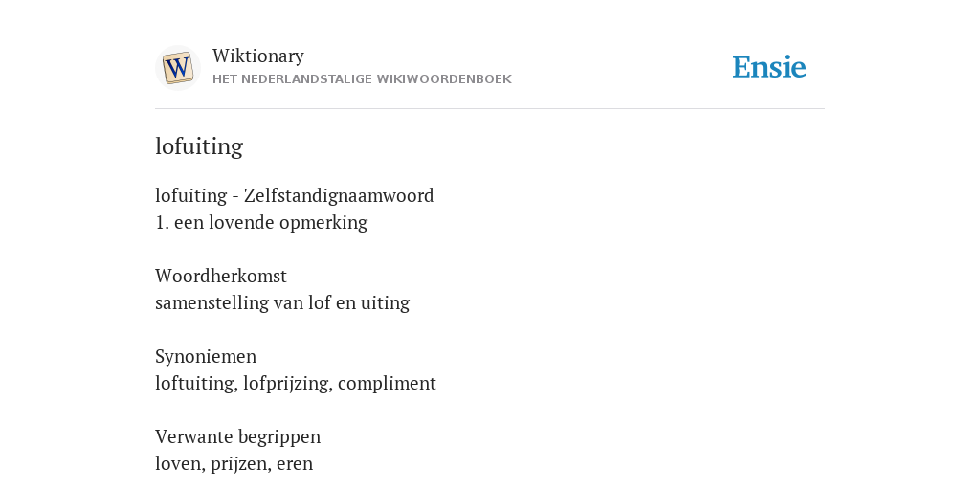Click the synonym lofprijzing
980x490 pixels.
tap(287, 383)
